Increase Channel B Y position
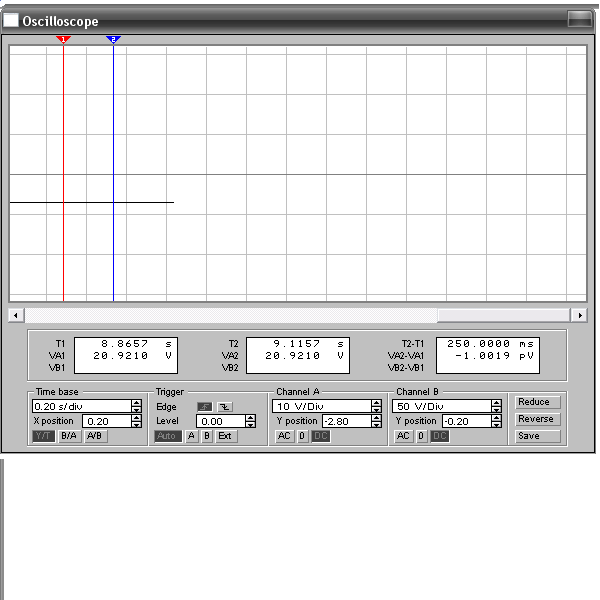600x600 pixels. coord(497,418)
